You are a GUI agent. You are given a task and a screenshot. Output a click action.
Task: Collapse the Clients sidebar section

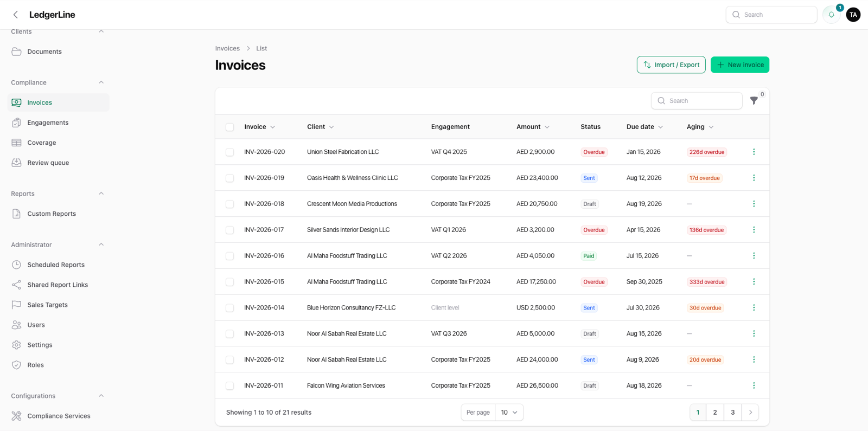(101, 31)
